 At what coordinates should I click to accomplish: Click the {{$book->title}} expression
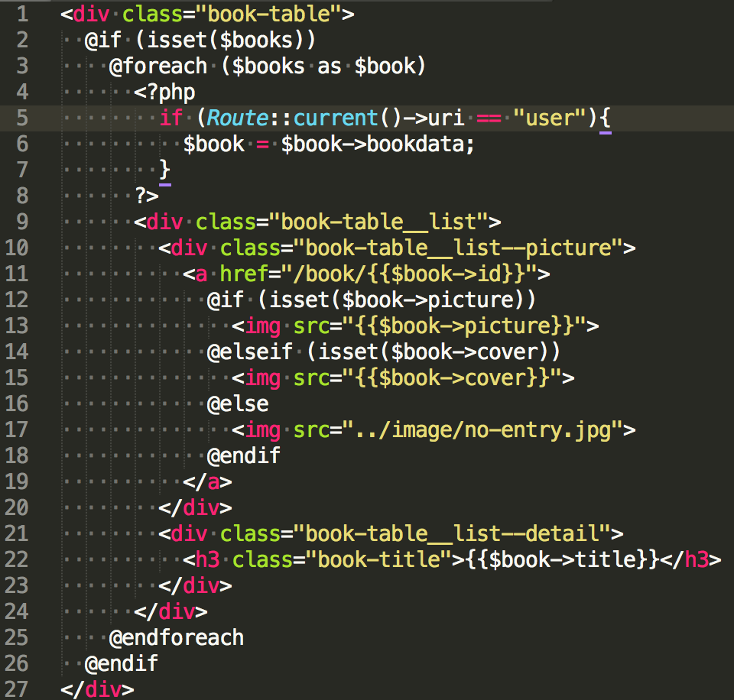pos(562,559)
